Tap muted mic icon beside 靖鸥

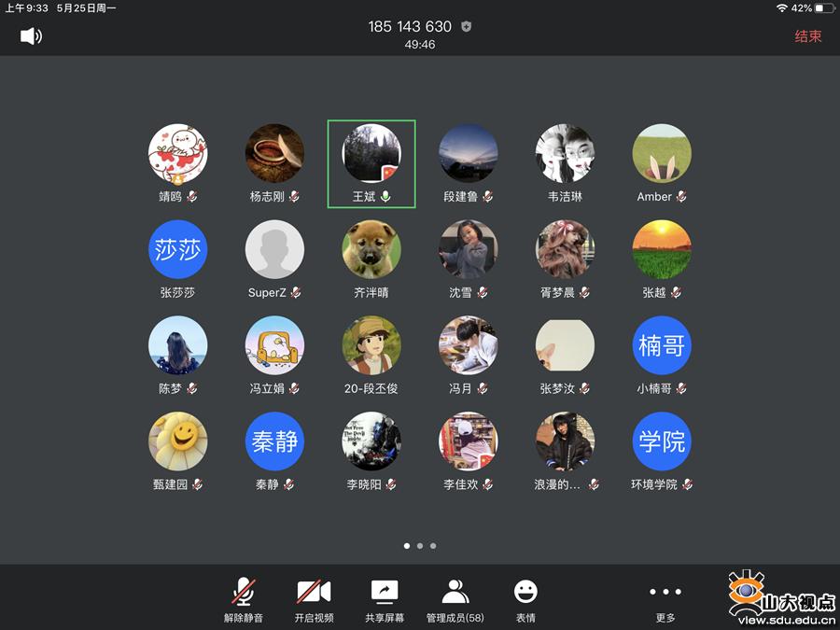(191, 197)
